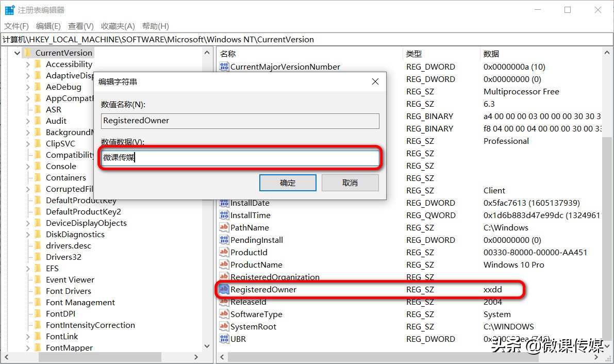Select the DiskDiagnostics tree key
The width and height of the screenshot is (614, 364).
75,234
